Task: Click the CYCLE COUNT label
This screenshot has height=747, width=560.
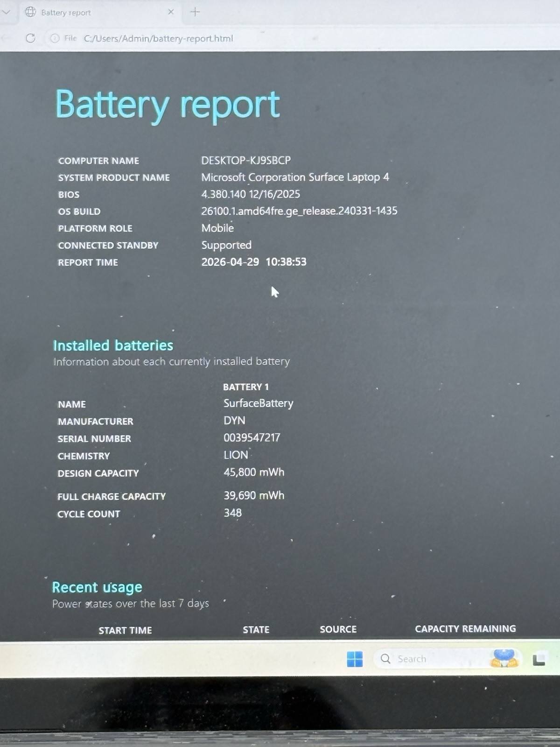Action: (89, 514)
